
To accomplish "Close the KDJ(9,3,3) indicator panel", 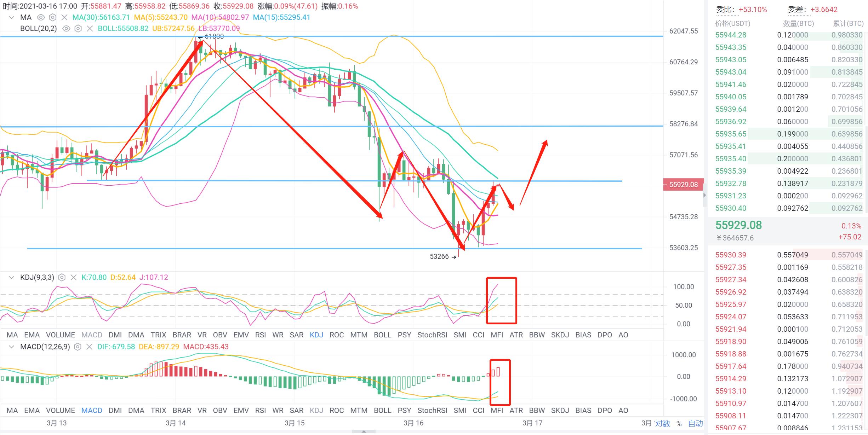I will click(74, 278).
